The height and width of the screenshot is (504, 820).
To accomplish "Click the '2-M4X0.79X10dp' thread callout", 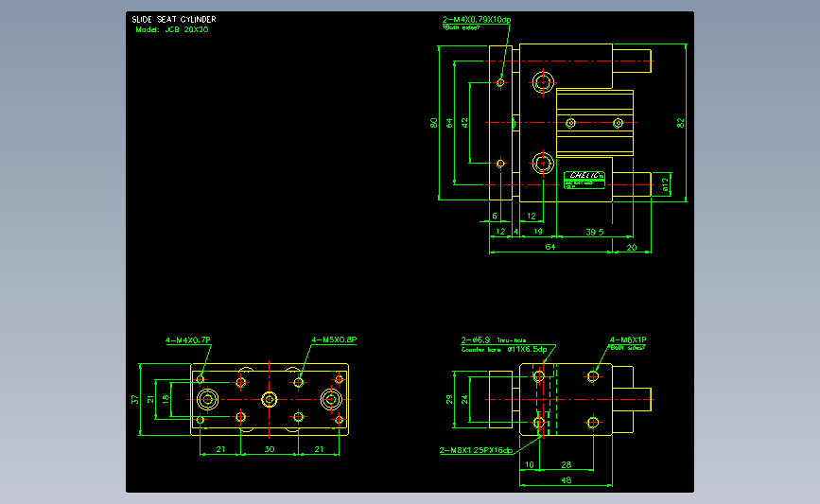I will click(x=477, y=20).
